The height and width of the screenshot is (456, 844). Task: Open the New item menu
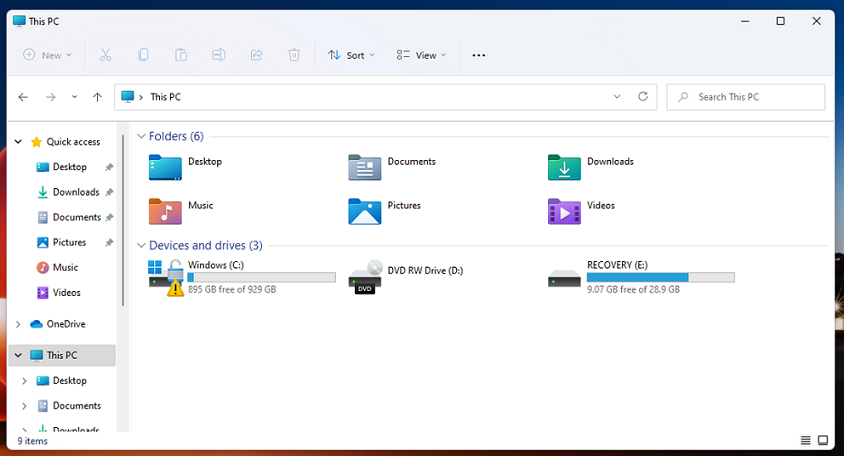tap(47, 55)
